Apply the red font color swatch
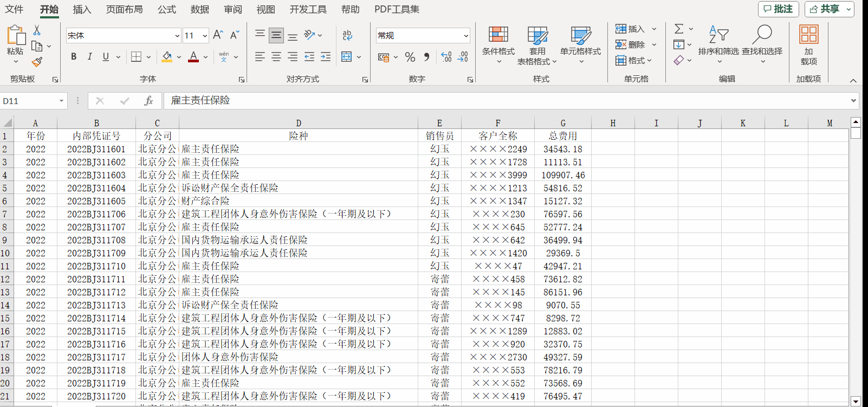This screenshot has height=407, width=868. (193, 57)
